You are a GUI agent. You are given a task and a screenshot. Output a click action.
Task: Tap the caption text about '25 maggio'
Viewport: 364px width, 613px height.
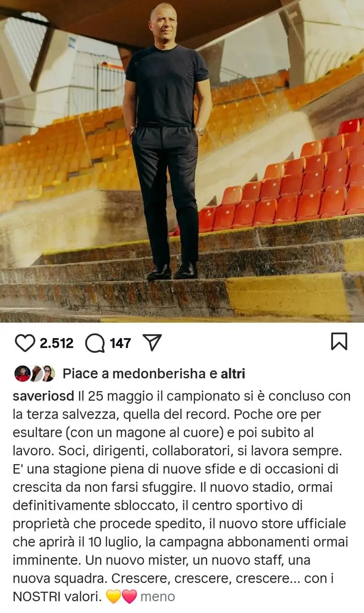click(x=181, y=497)
